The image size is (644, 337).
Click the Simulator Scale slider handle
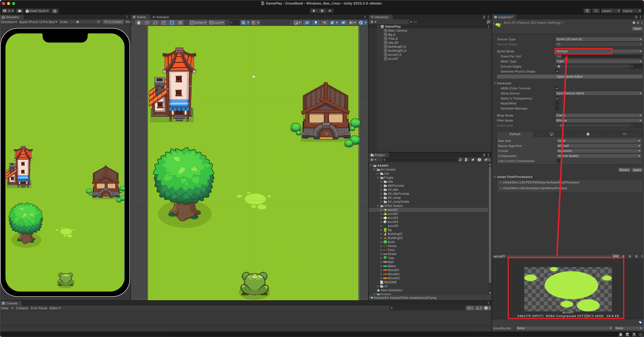(78, 22)
